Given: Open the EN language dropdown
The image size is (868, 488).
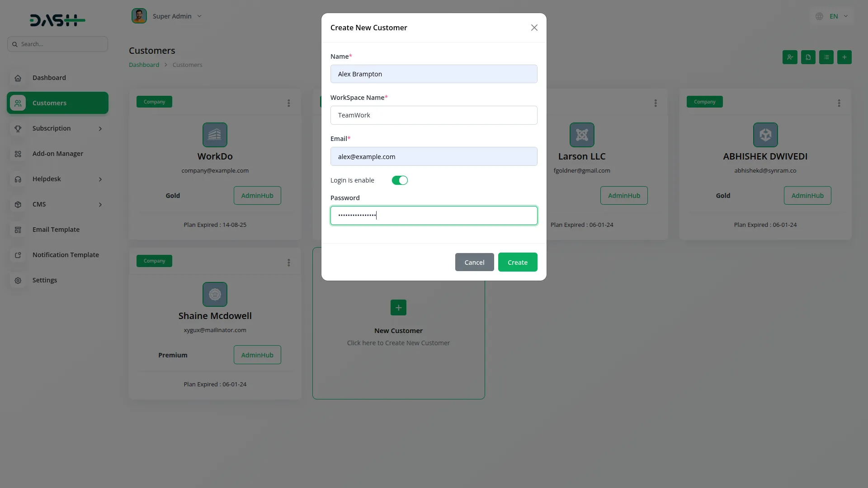Looking at the screenshot, I should click(833, 16).
